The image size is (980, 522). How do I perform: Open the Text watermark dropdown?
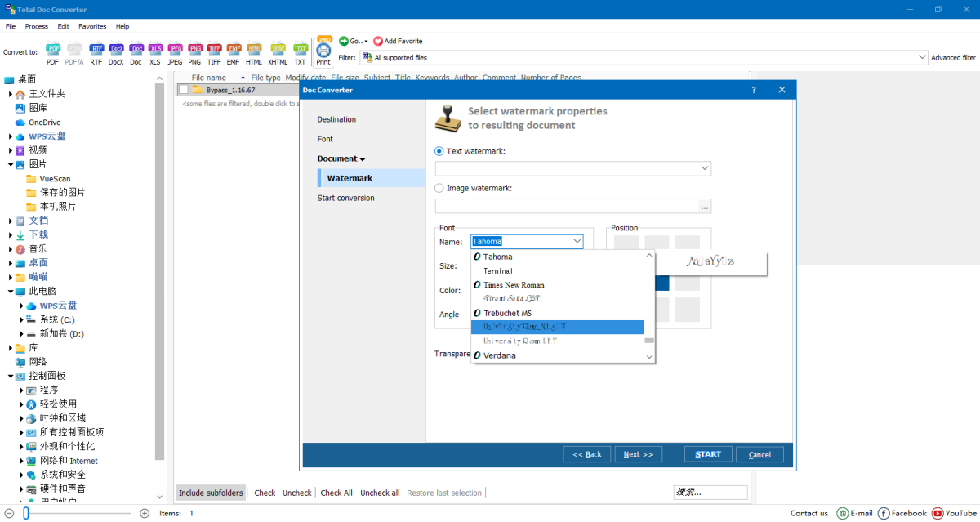pyautogui.click(x=705, y=168)
